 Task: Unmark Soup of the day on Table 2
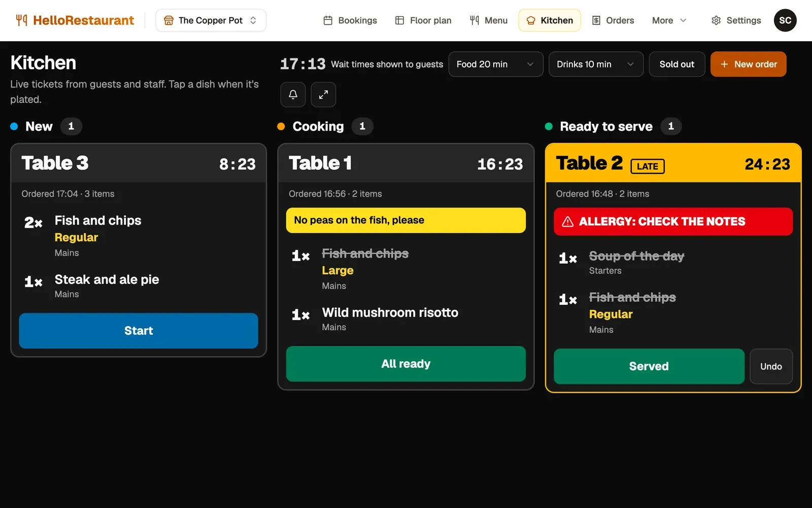tap(673, 263)
